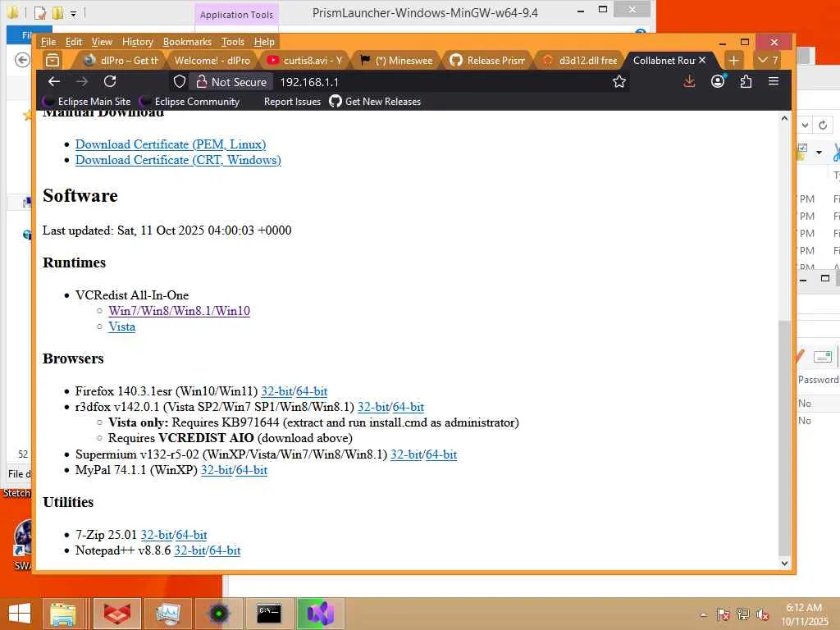Reload the current page
The width and height of the screenshot is (840, 630).
(x=110, y=81)
